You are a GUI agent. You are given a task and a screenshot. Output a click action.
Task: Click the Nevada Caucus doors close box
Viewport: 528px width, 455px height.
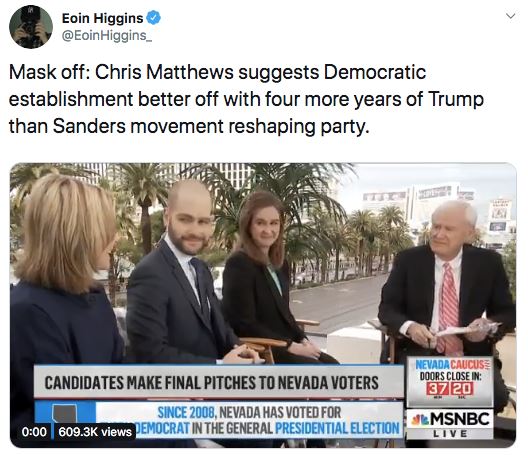click(x=450, y=381)
